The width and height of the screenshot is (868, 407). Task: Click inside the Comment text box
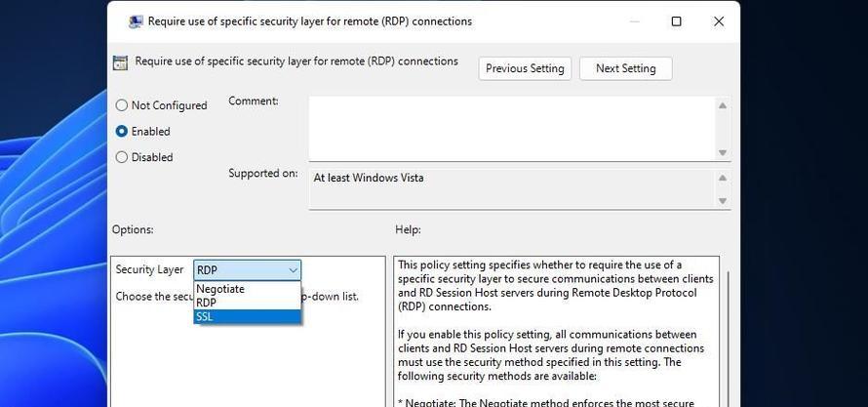pos(512,127)
